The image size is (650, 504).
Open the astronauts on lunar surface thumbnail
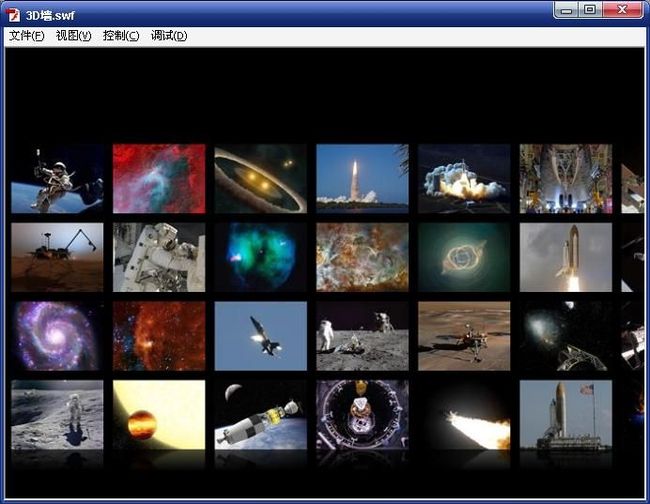coord(362,336)
